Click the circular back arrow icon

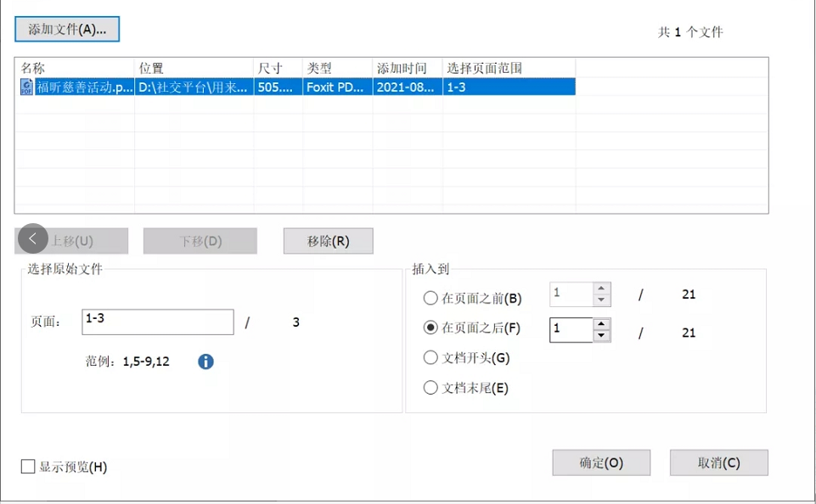[x=32, y=239]
